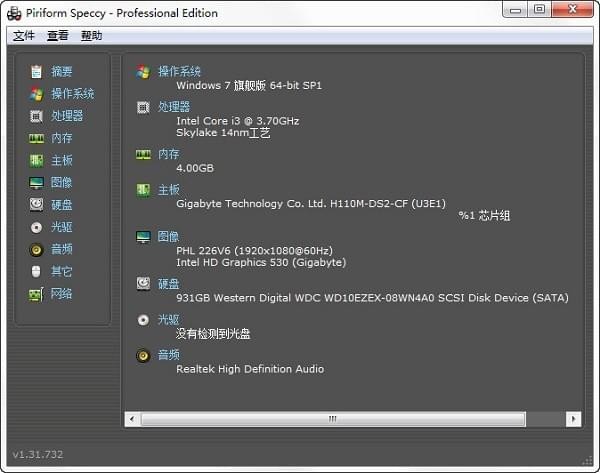The height and width of the screenshot is (473, 600).
Task: Click text 'Intel Core i3 @ 3.70GHz'
Action: 238,121
